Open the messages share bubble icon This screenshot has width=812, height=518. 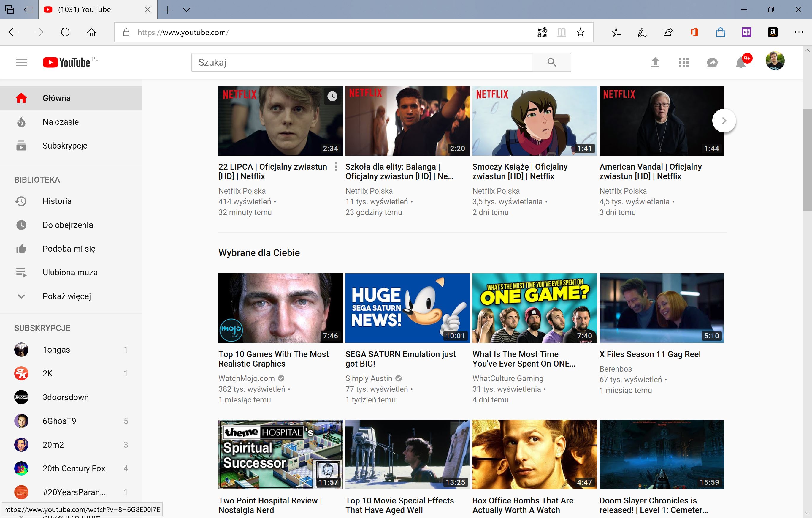pyautogui.click(x=712, y=62)
